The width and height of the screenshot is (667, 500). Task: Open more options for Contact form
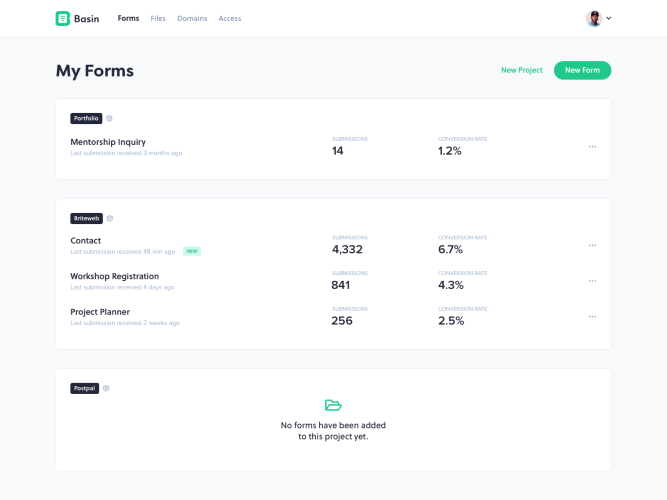tap(592, 245)
